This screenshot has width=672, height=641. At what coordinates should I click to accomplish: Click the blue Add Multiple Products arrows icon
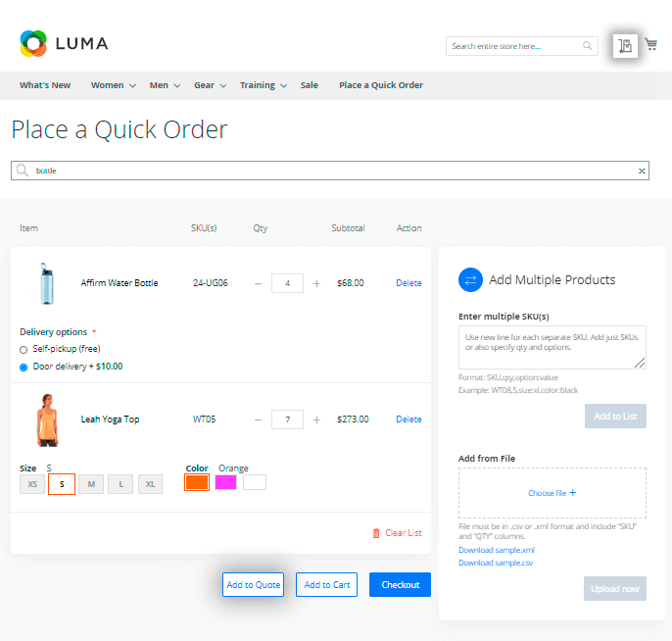(x=470, y=279)
